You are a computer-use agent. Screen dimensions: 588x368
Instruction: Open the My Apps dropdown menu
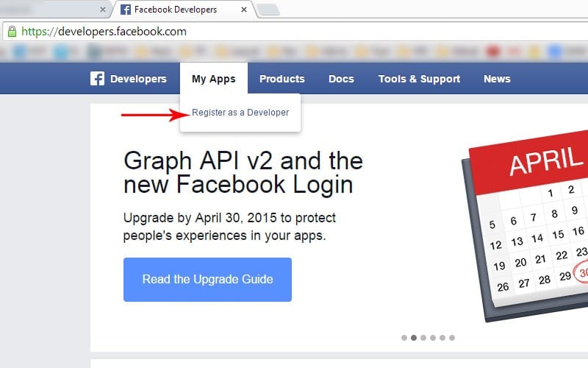(x=214, y=79)
